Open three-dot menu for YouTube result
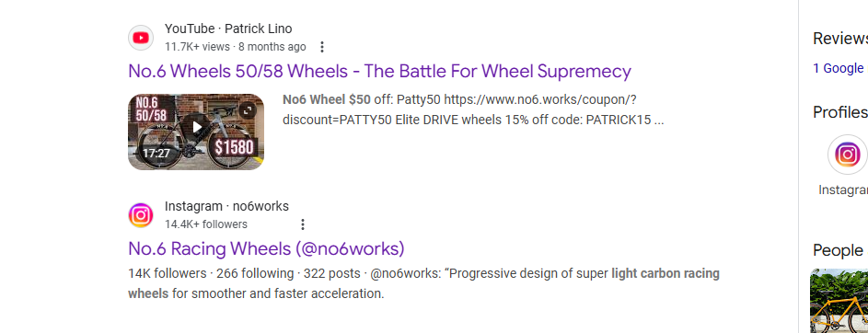The image size is (868, 333). [x=322, y=47]
